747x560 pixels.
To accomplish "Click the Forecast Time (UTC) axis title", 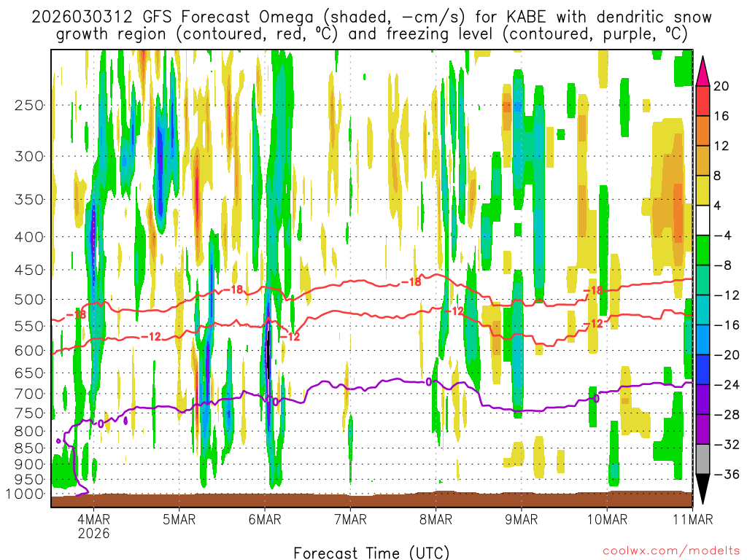I will pyautogui.click(x=371, y=553).
